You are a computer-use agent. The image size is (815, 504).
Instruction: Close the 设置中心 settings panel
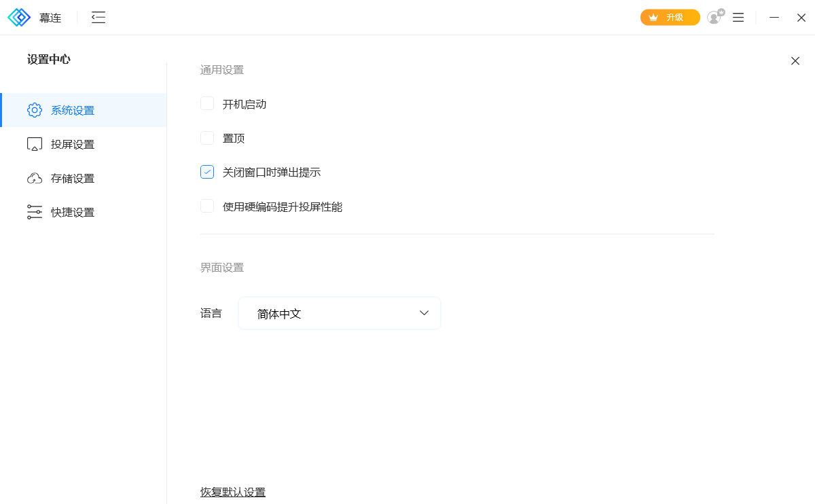[795, 61]
